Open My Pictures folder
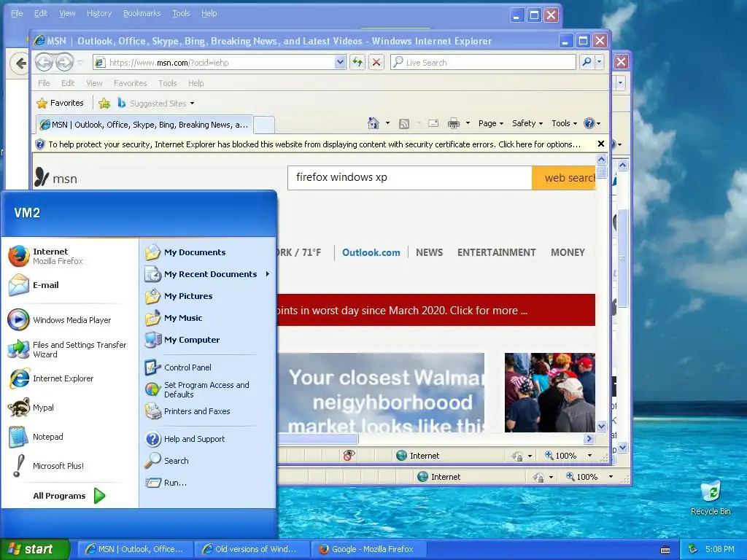This screenshot has height=560, width=747. 207,296
